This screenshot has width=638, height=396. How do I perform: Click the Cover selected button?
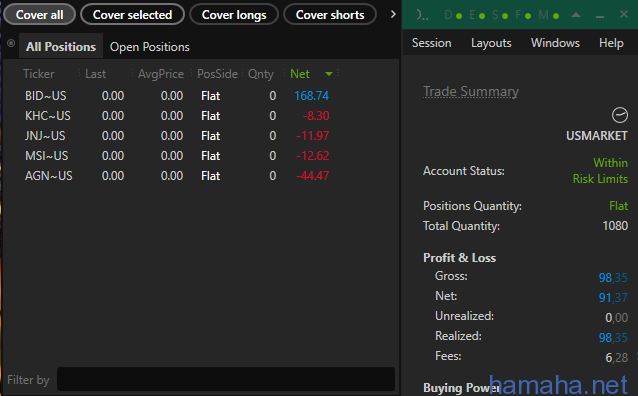tap(132, 15)
